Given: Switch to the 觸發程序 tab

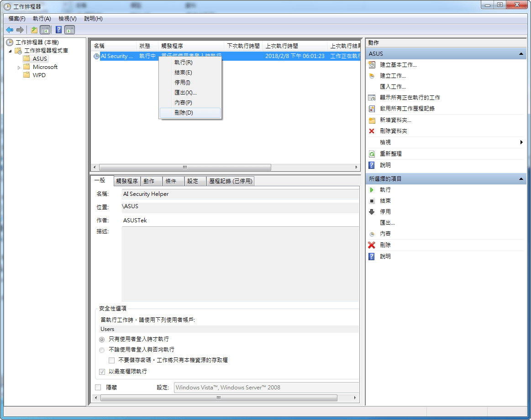Looking at the screenshot, I should point(126,181).
